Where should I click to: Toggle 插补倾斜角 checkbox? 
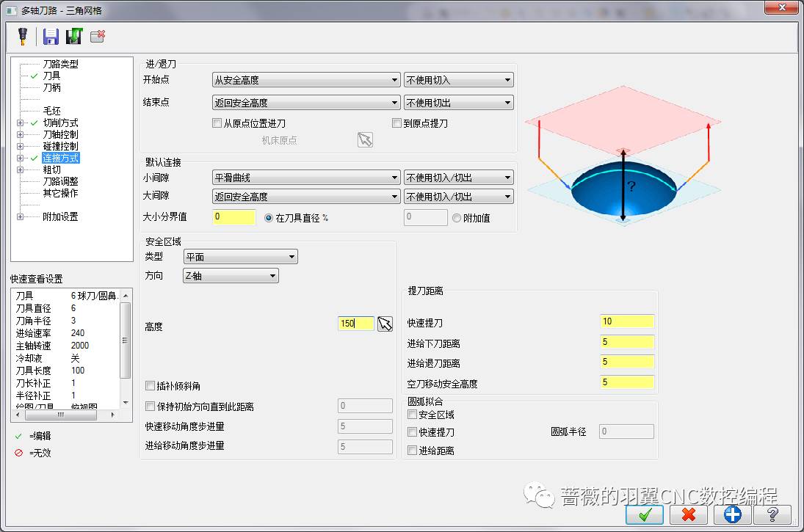tap(151, 385)
